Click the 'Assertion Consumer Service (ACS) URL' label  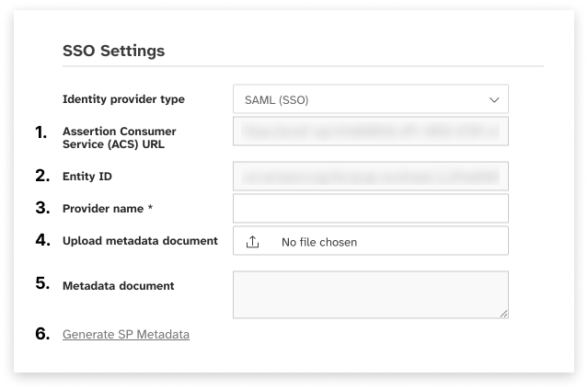[119, 137]
